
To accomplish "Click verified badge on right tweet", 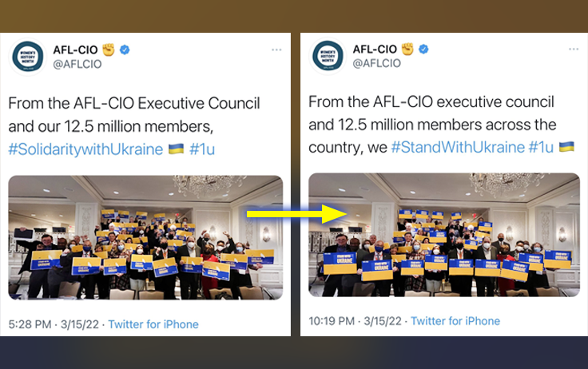I will [423, 49].
